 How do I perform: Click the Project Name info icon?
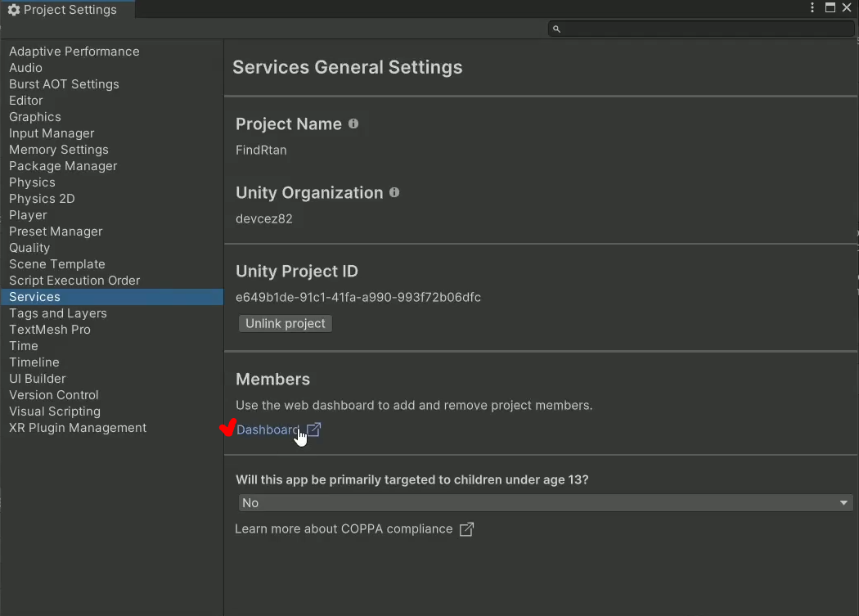(x=353, y=124)
